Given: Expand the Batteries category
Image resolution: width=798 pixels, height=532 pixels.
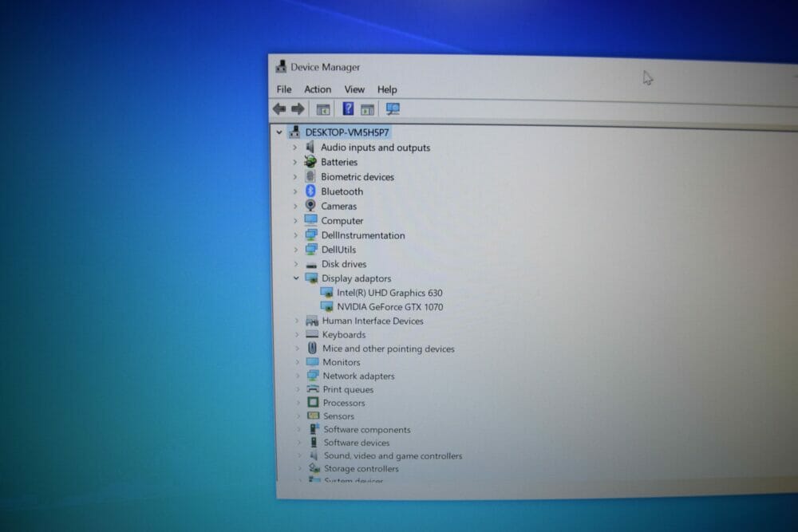Looking at the screenshot, I should [294, 162].
